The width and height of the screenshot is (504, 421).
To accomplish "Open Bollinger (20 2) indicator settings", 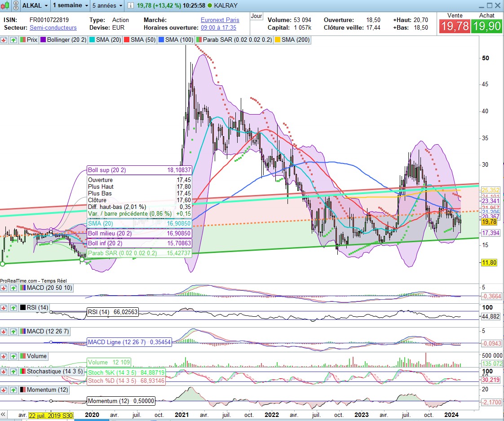I will [x=63, y=40].
